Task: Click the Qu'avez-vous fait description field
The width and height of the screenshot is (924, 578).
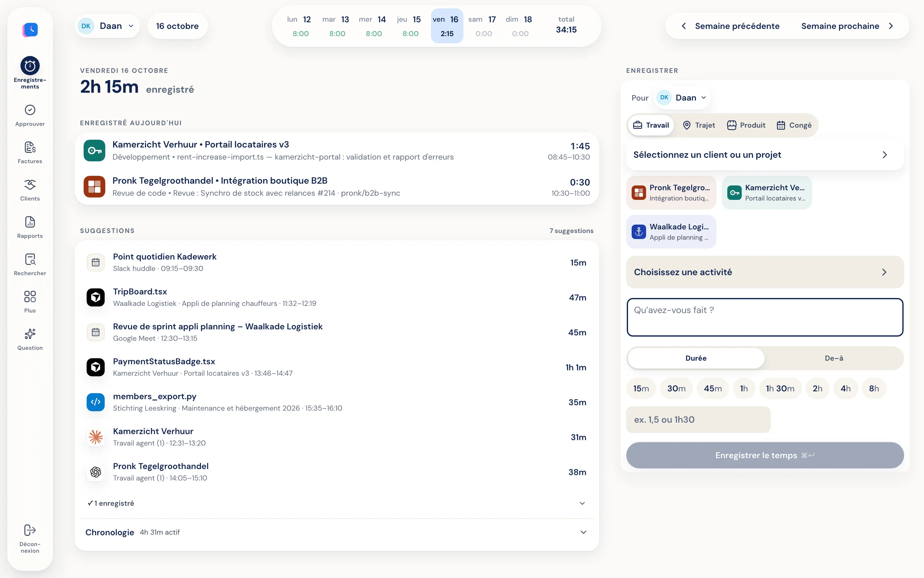Action: 765,317
